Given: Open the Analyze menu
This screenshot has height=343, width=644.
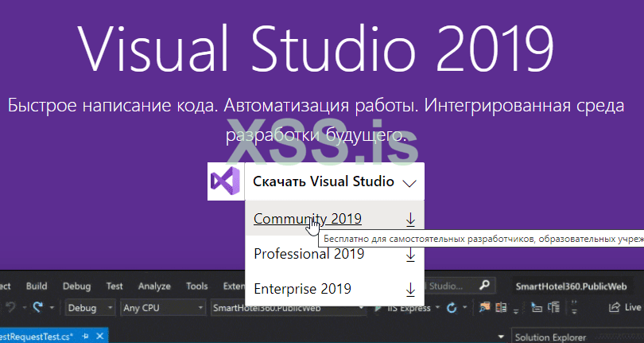Looking at the screenshot, I should tap(154, 286).
